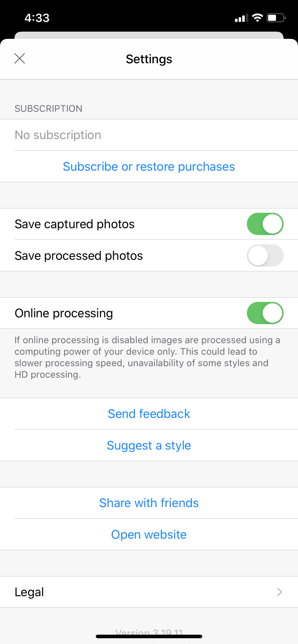Enable the Save processed photos switch

click(265, 256)
